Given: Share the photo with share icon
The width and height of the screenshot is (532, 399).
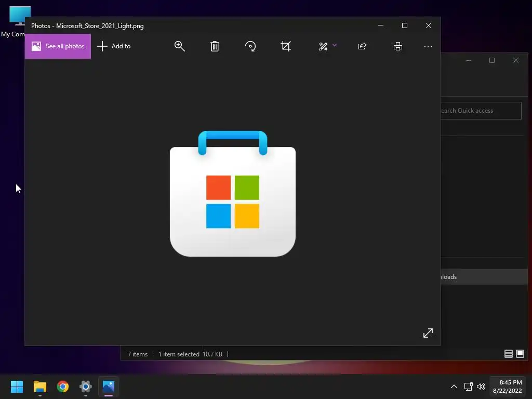Looking at the screenshot, I should (362, 46).
